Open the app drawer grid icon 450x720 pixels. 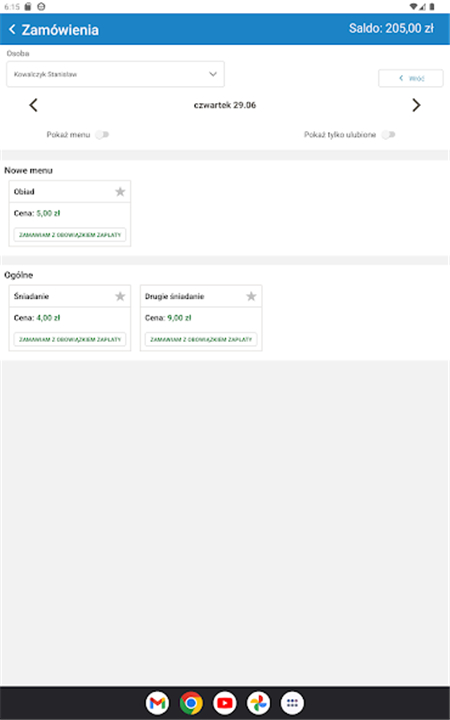292,703
